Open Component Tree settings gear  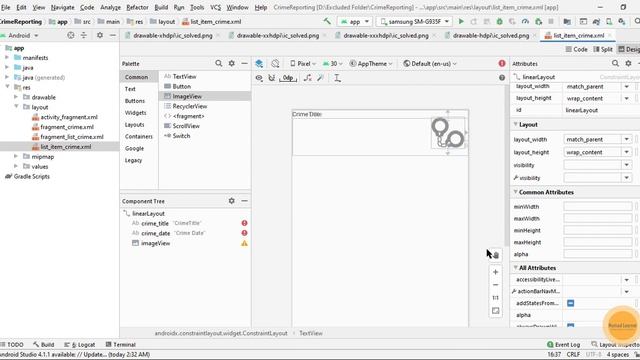coord(231,201)
